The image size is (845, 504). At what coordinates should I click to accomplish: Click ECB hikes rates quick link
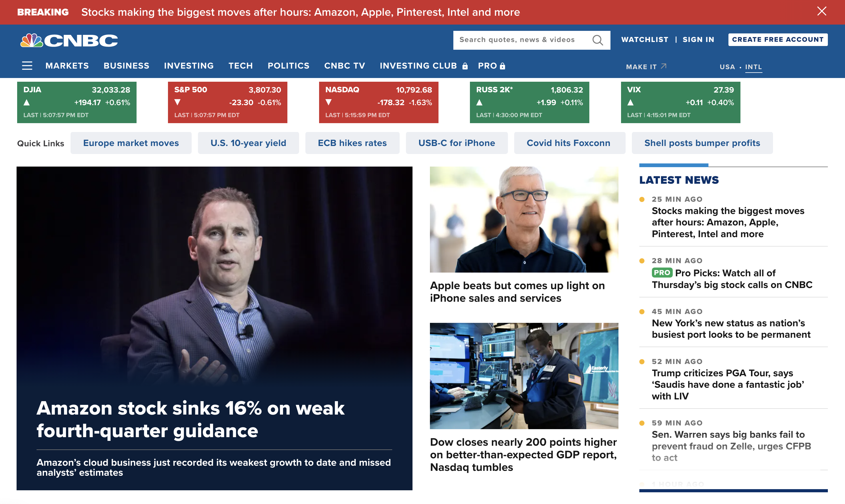tap(353, 143)
